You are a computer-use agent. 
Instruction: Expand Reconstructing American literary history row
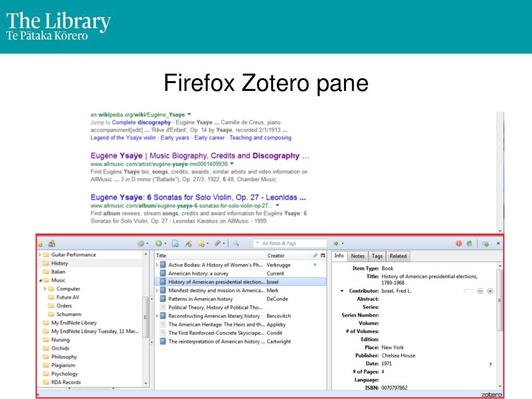(157, 316)
